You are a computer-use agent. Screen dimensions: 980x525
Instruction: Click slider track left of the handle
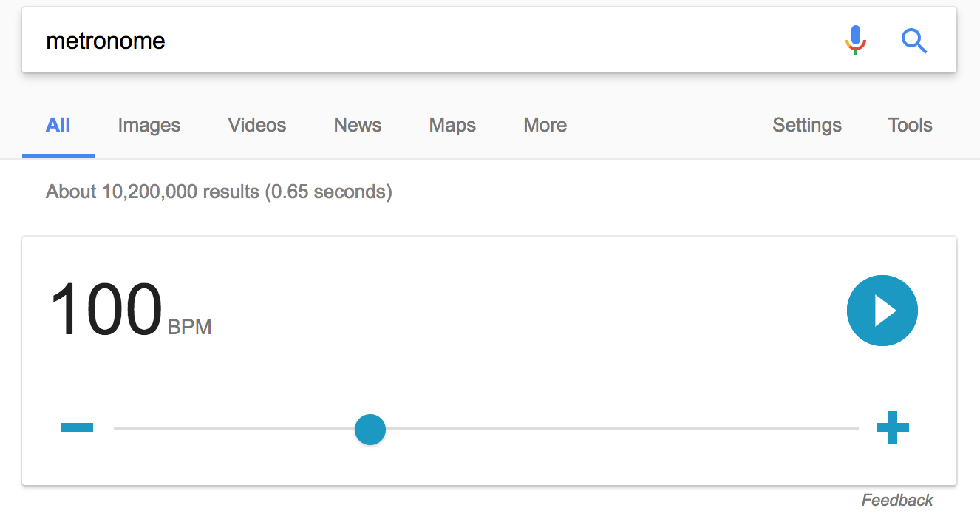pyautogui.click(x=234, y=429)
